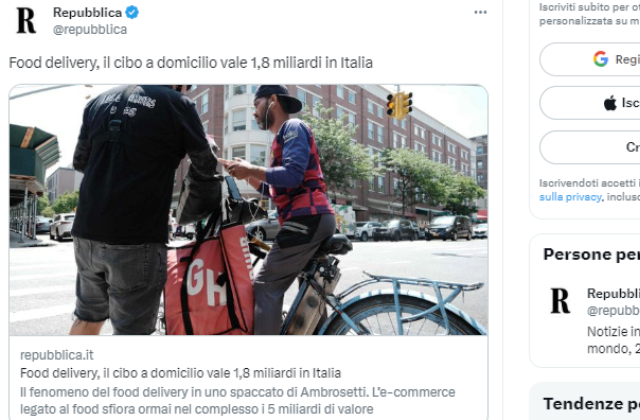Open the @repubblica handle link under tweet author
The height and width of the screenshot is (420, 640).
[x=90, y=29]
